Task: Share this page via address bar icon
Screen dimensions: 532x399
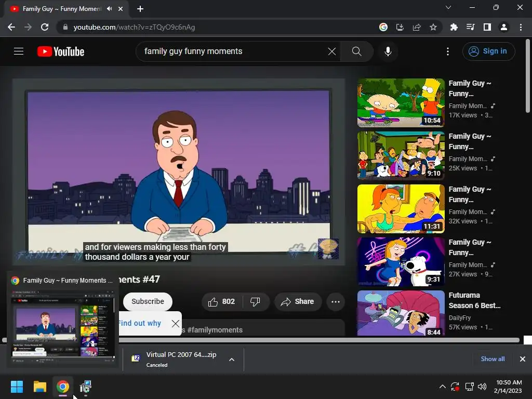Action: [x=417, y=27]
